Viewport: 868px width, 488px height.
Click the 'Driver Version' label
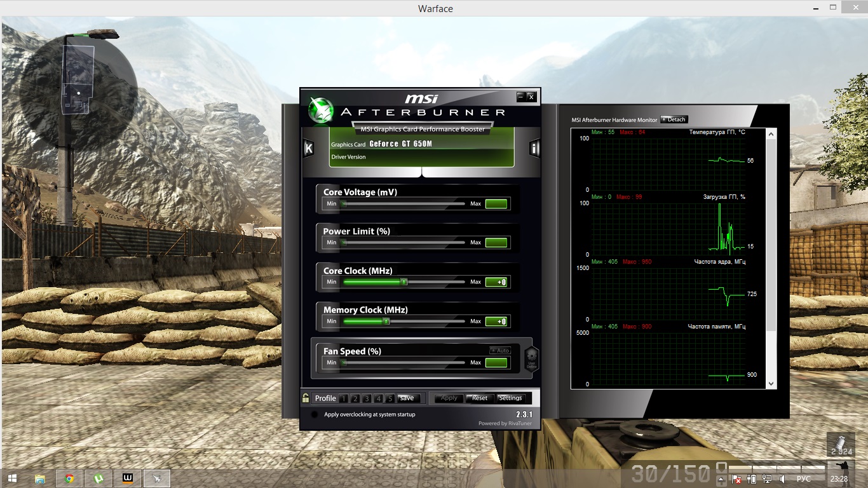[348, 157]
